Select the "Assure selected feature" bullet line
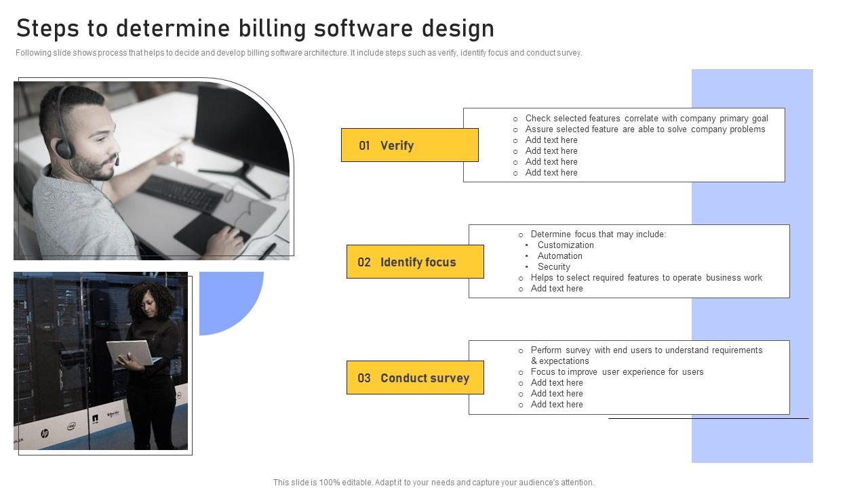Screen dimensions: 868x488 pyautogui.click(x=645, y=129)
